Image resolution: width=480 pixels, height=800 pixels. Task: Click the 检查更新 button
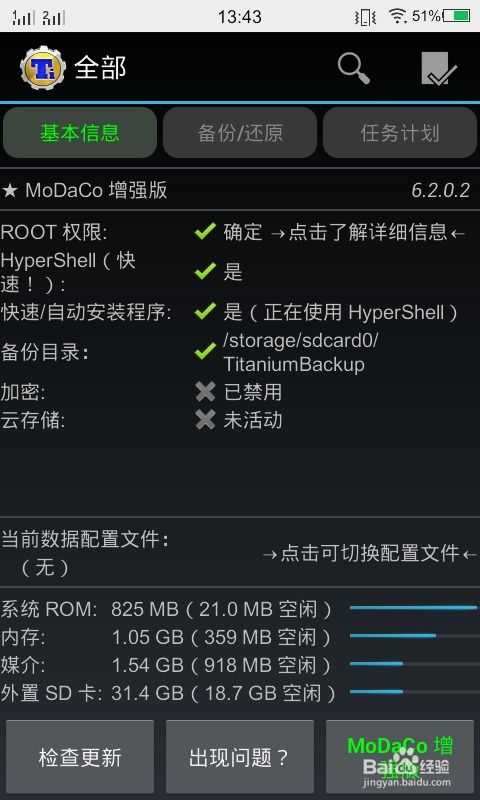[80, 757]
